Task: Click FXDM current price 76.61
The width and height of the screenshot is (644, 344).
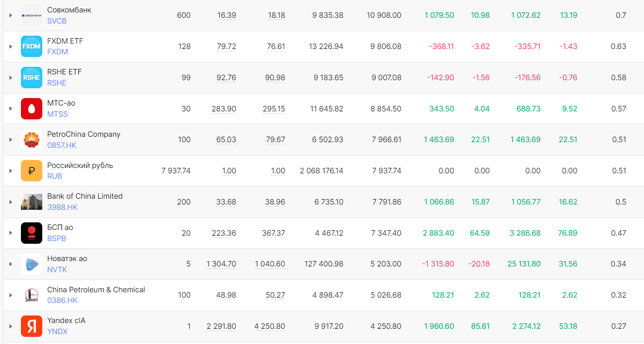Action: (276, 46)
